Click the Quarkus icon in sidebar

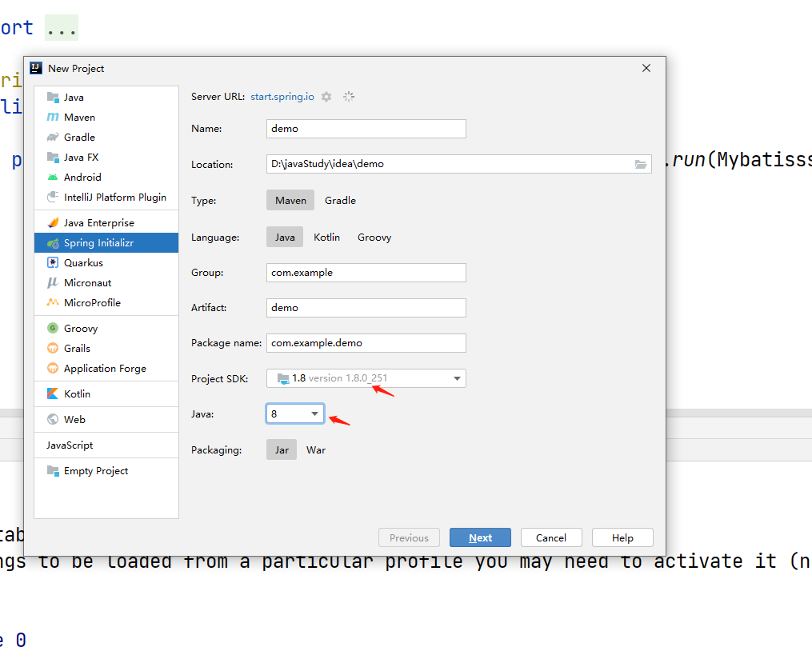53,262
